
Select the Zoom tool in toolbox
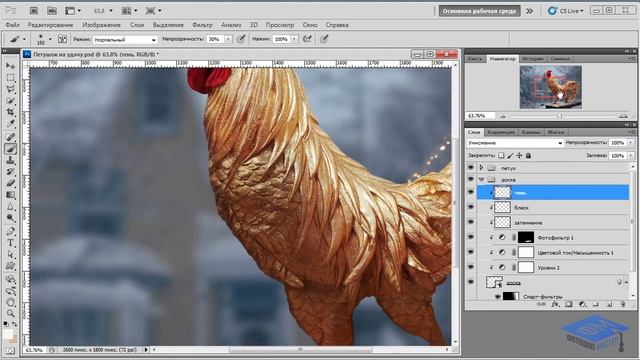click(11, 313)
